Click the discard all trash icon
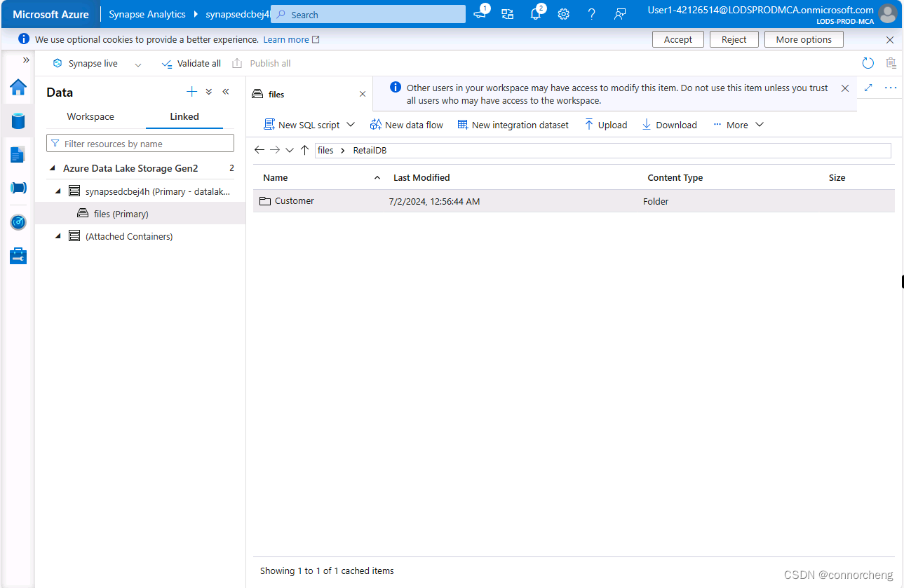Viewport: 904px width, 588px height. pyautogui.click(x=891, y=63)
